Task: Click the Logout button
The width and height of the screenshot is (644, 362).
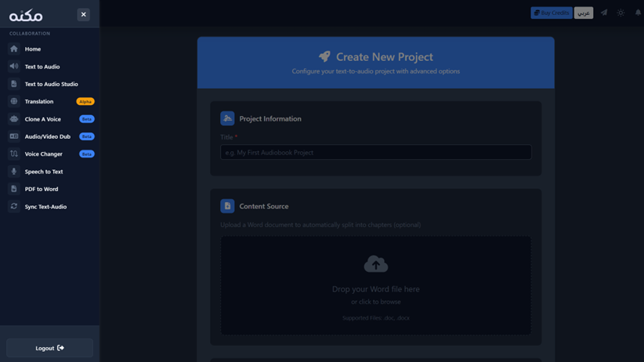Action: pyautogui.click(x=49, y=348)
